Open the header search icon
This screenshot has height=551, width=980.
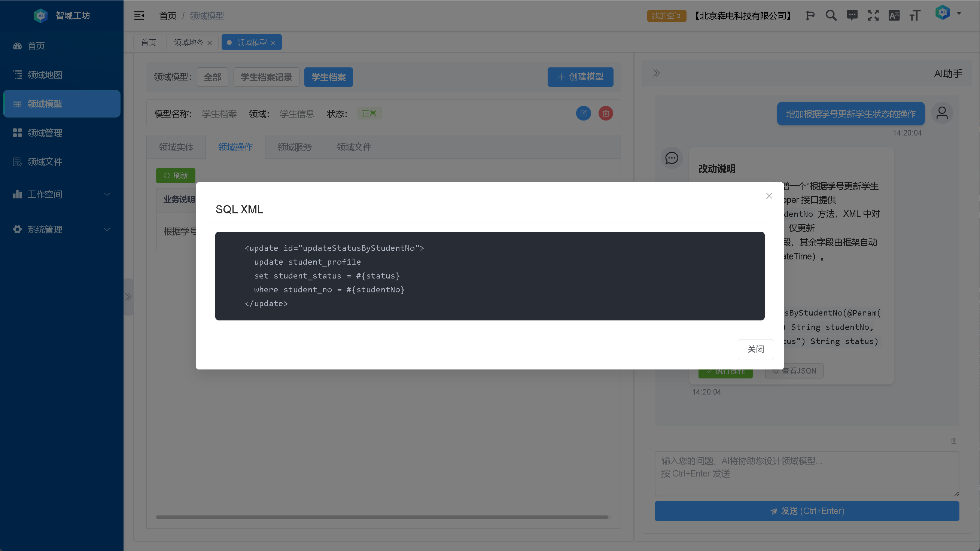click(x=831, y=16)
